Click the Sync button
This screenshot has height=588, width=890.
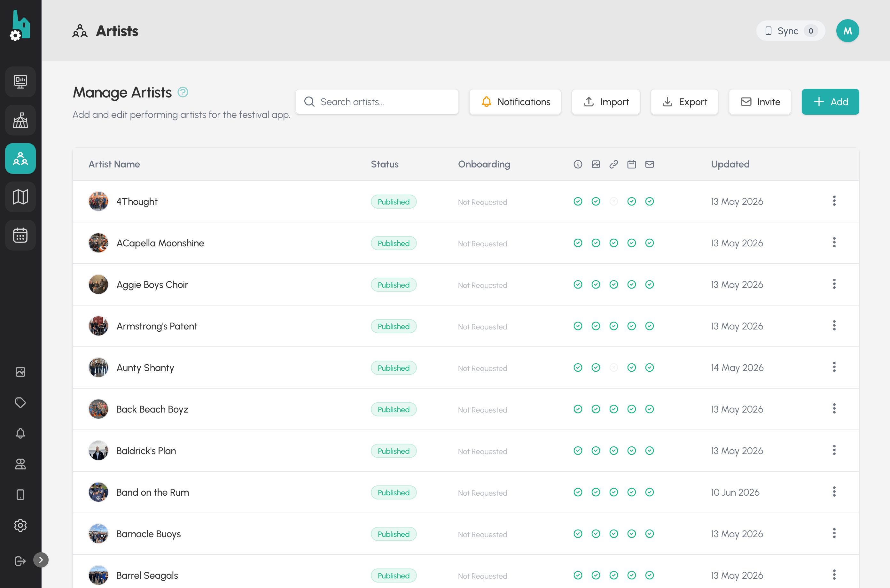coord(790,31)
